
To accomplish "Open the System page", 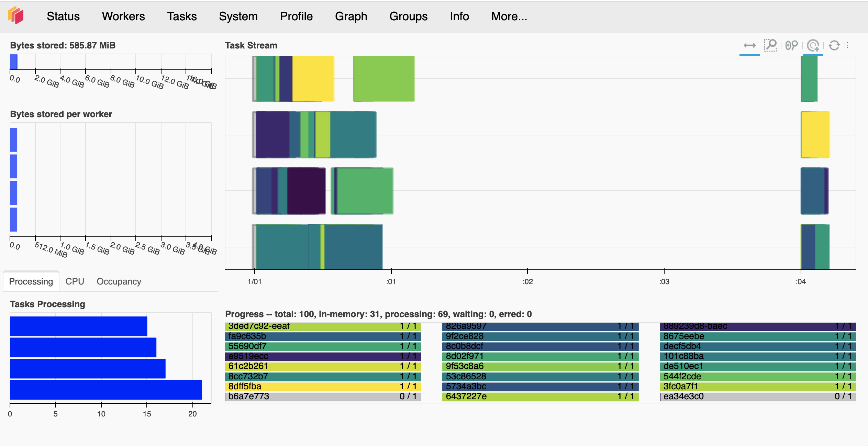I will (238, 16).
